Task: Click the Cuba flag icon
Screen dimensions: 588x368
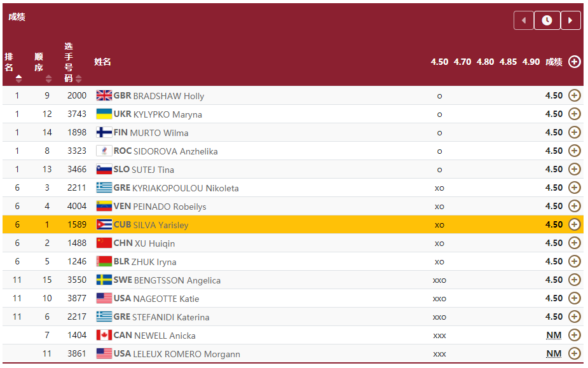Action: click(x=104, y=225)
